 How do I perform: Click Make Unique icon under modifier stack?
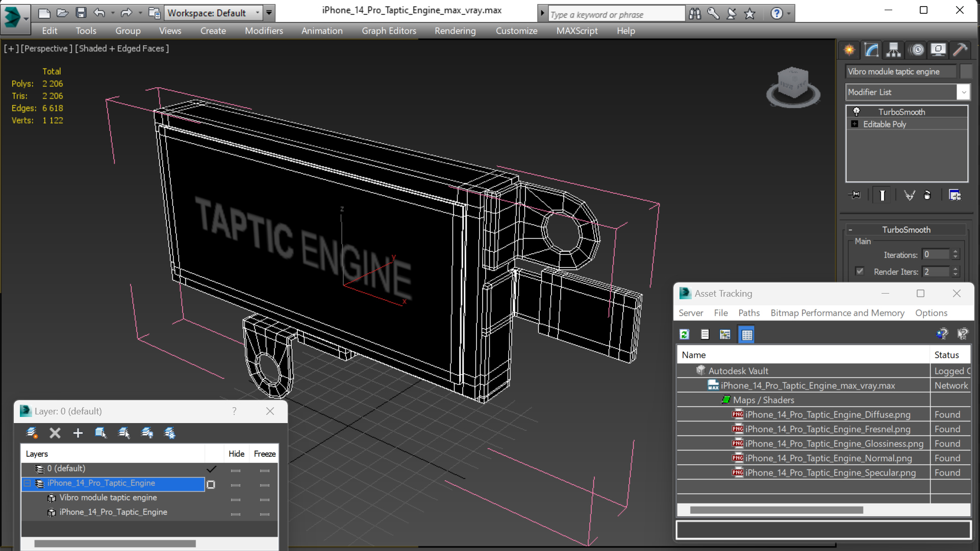click(x=909, y=195)
